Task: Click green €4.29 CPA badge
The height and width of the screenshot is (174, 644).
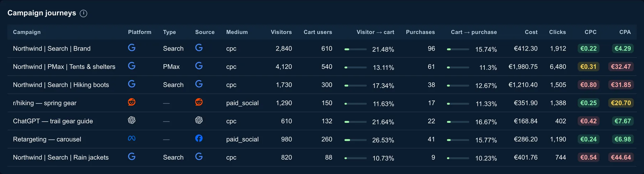Action: tap(623, 48)
